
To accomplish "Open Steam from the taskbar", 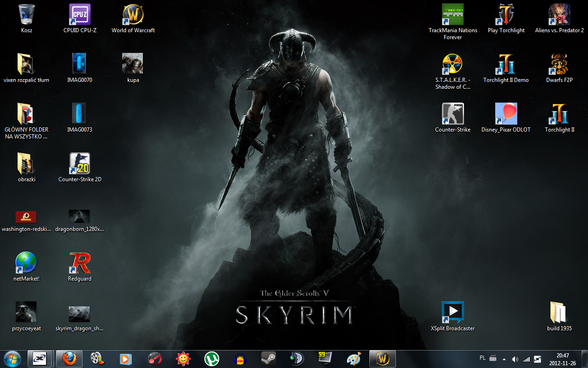I will pos(268,358).
